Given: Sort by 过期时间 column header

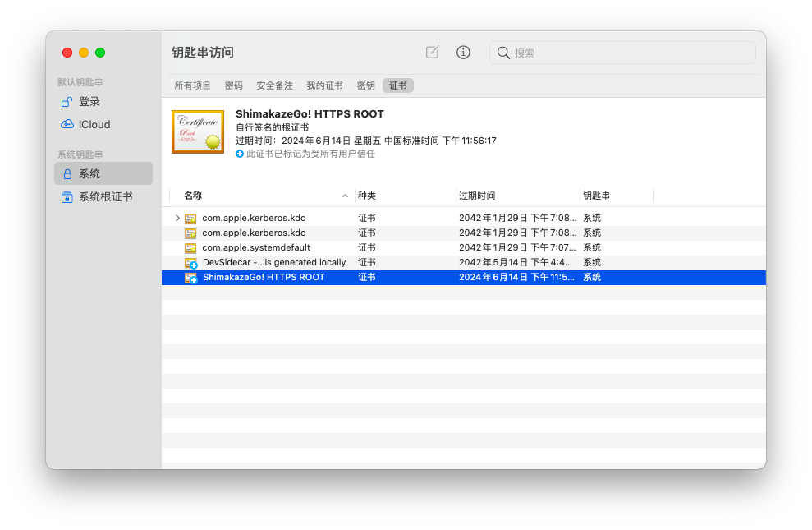Looking at the screenshot, I should click(517, 196).
